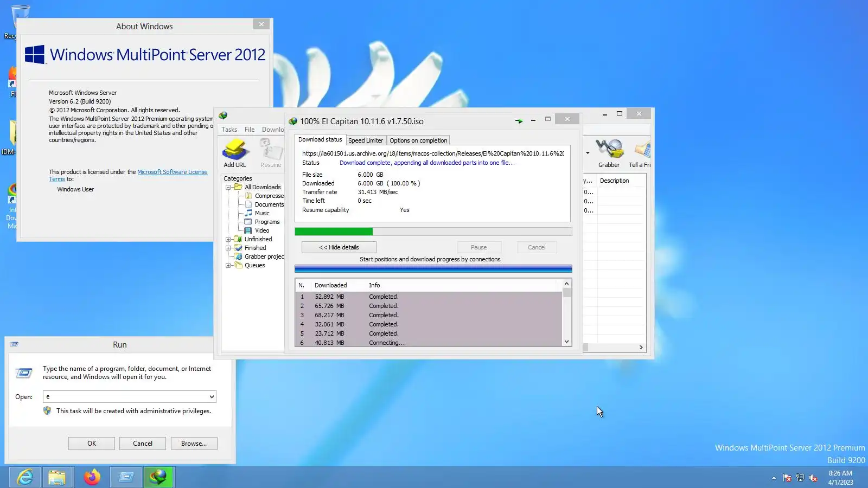868x488 pixels.
Task: Show hidden tray icons arrow
Action: pos(774,478)
